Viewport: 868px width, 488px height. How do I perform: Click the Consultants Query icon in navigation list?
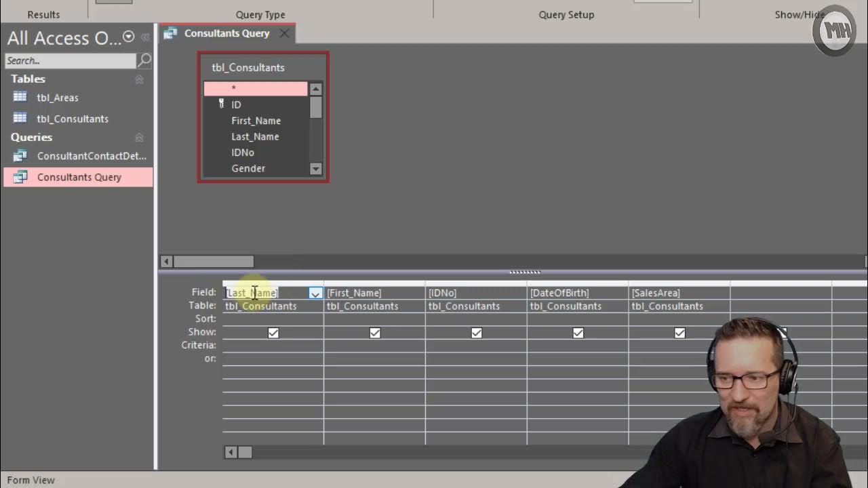click(20, 177)
